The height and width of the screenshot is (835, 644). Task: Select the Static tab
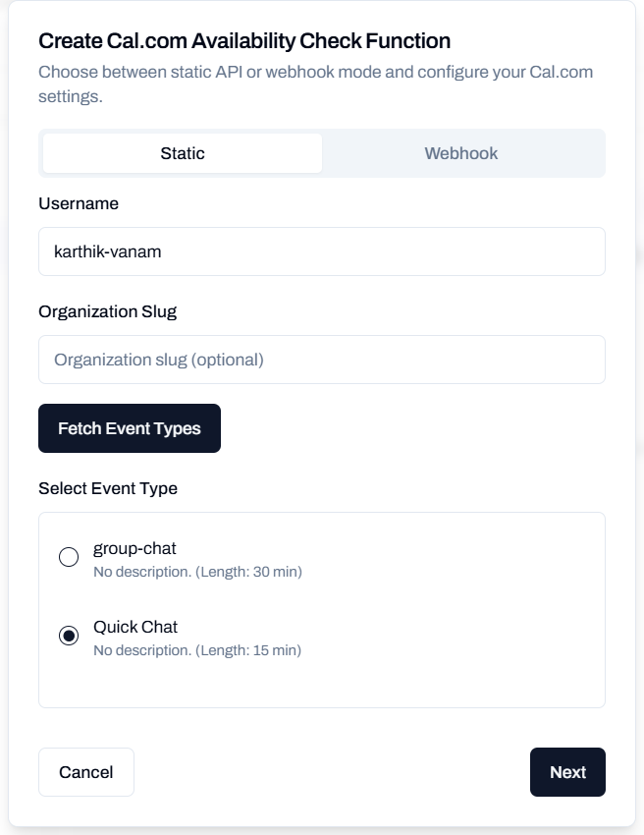[182, 153]
